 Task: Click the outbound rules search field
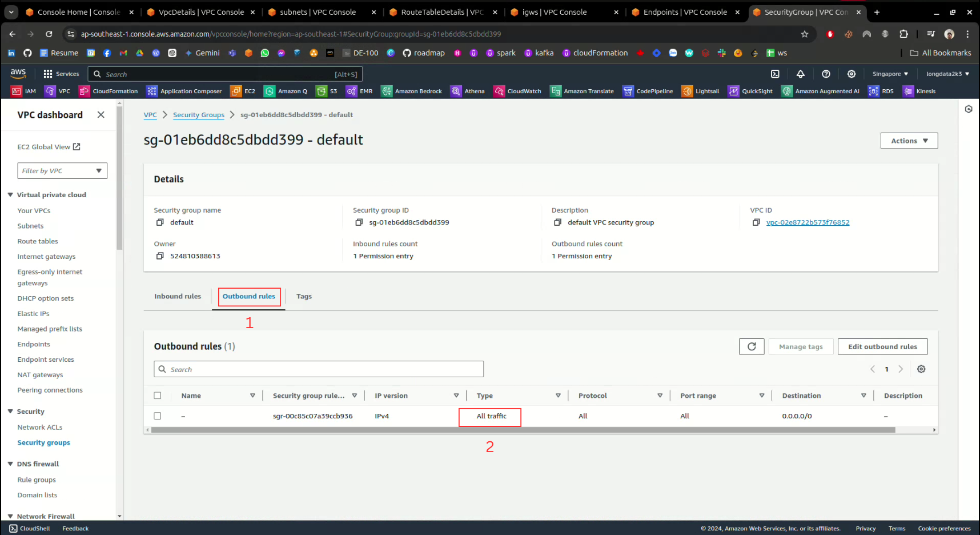pos(319,369)
